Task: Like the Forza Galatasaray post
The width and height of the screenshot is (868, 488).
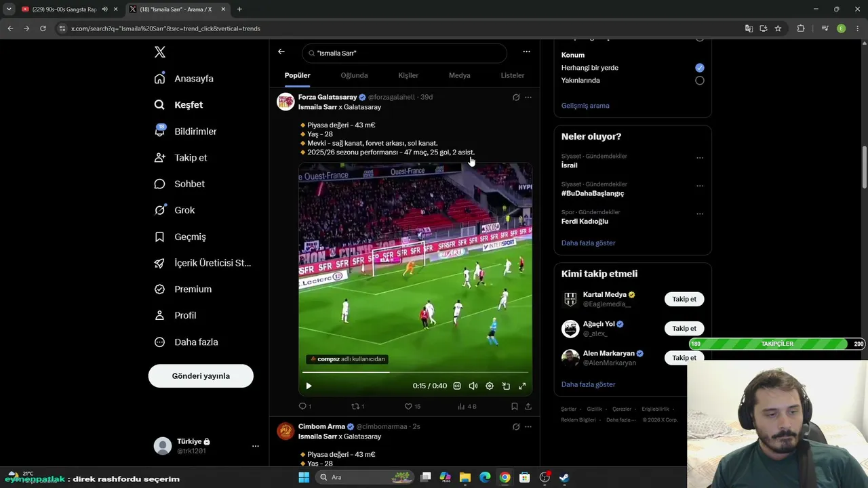Action: coord(412,407)
